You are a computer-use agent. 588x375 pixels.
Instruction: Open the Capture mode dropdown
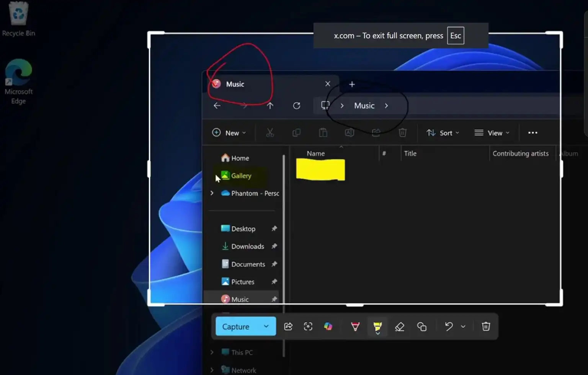tap(266, 326)
